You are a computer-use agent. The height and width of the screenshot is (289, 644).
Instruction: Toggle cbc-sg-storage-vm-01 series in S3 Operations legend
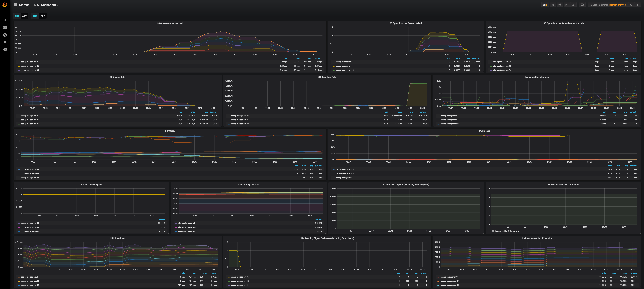29,62
